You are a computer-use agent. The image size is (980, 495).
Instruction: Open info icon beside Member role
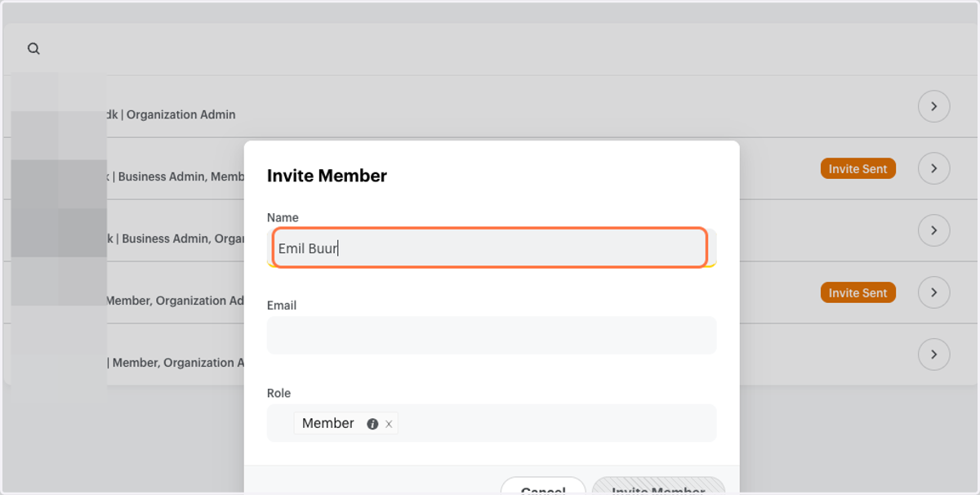click(x=372, y=424)
